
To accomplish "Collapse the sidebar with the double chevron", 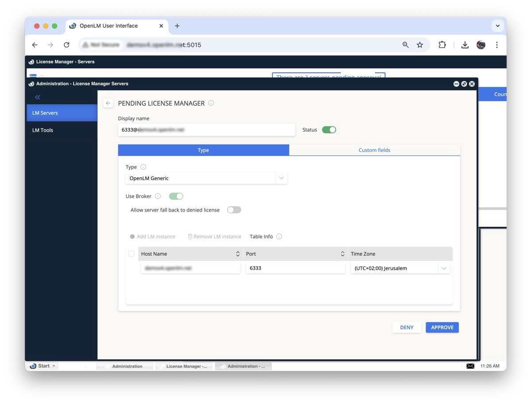I will [38, 97].
